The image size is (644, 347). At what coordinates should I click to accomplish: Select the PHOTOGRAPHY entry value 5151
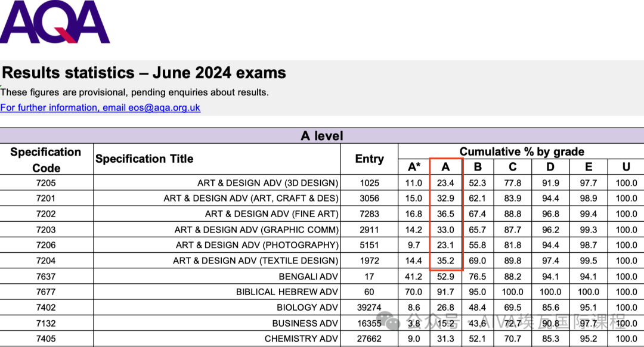tap(369, 245)
